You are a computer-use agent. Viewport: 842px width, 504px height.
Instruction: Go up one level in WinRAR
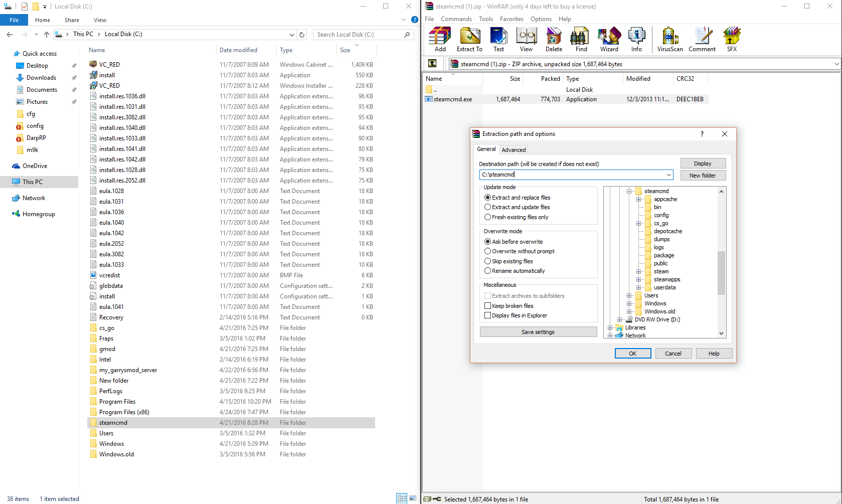coord(432,64)
